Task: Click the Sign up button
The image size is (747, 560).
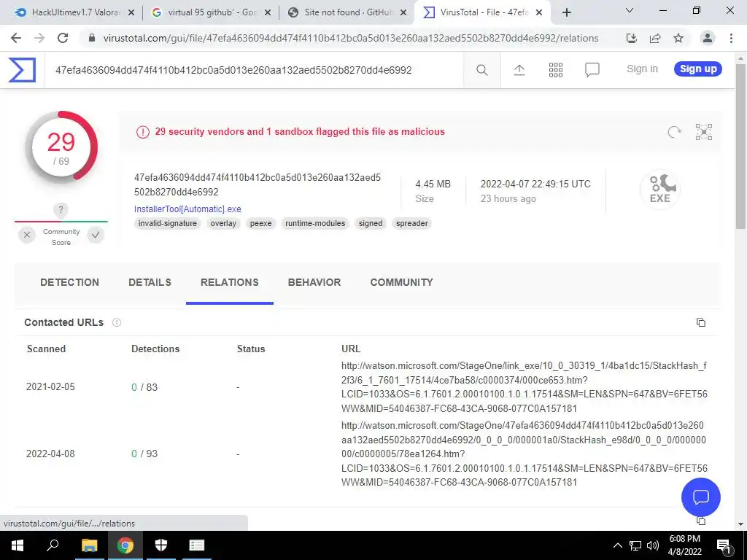Action: coord(698,69)
